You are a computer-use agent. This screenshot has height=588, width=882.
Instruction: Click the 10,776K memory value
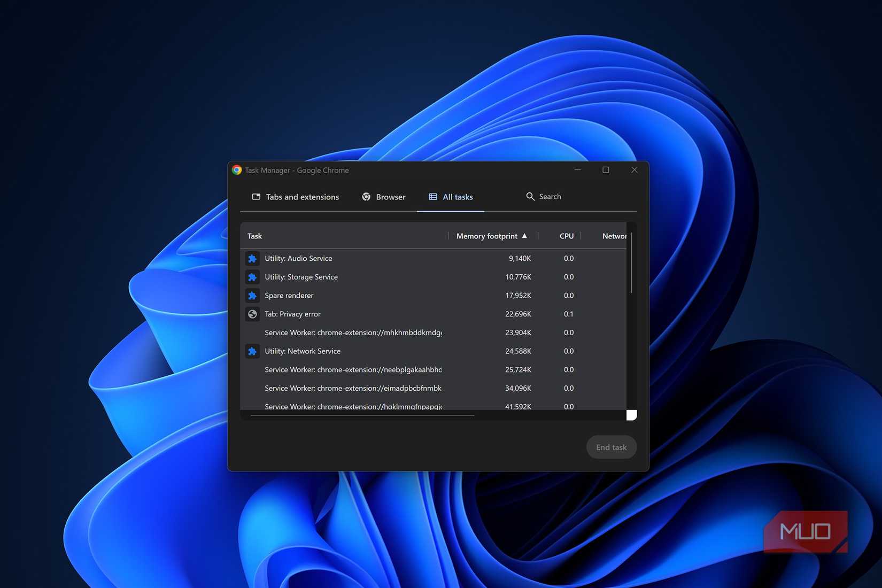518,277
